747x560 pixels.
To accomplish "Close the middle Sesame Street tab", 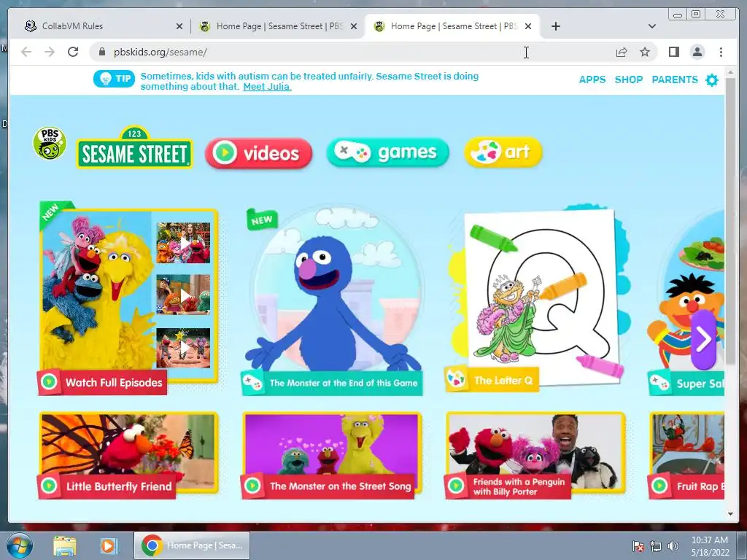I will pos(354,26).
